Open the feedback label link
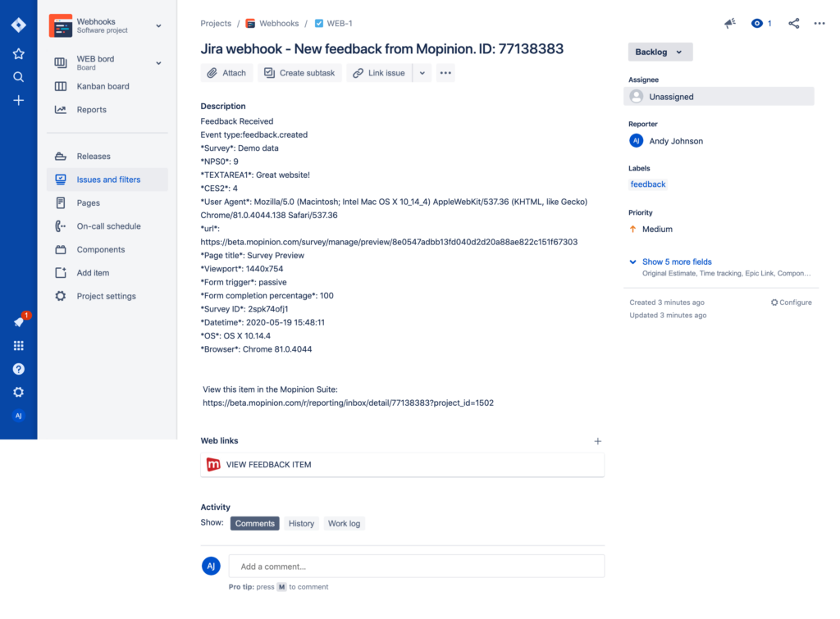Viewport: 840px width, 619px height. [x=648, y=184]
